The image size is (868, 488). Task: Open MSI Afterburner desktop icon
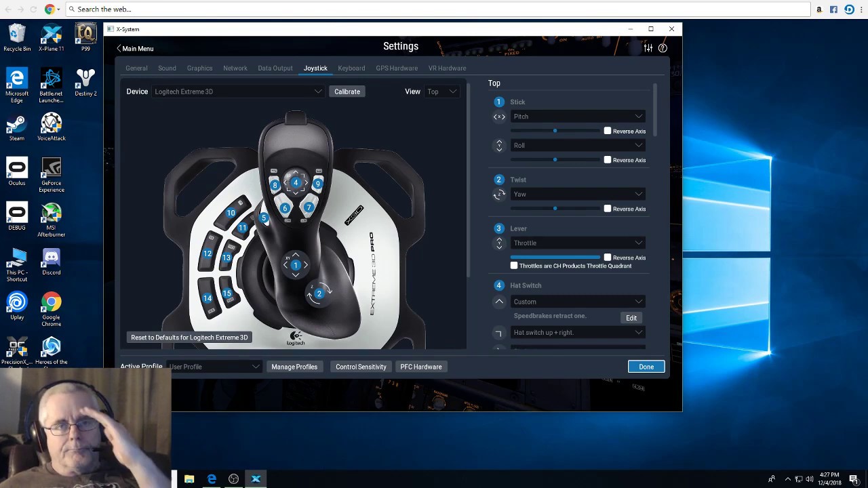(52, 220)
